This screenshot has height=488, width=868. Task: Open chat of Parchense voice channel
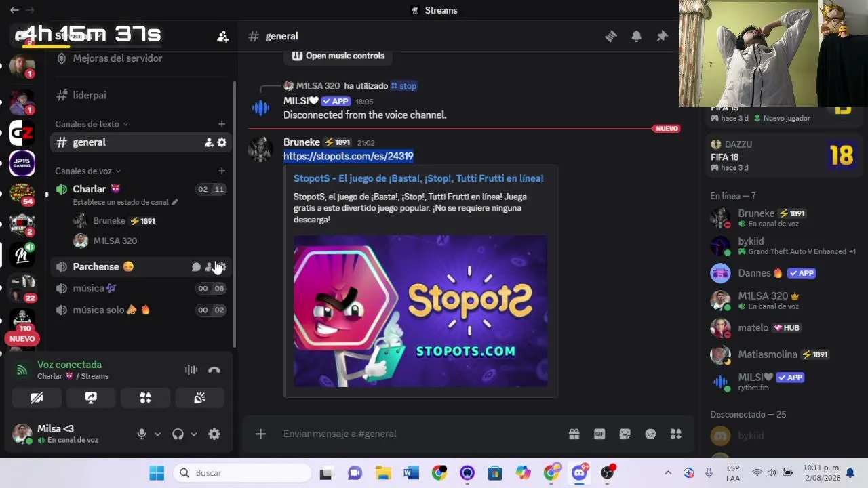196,267
